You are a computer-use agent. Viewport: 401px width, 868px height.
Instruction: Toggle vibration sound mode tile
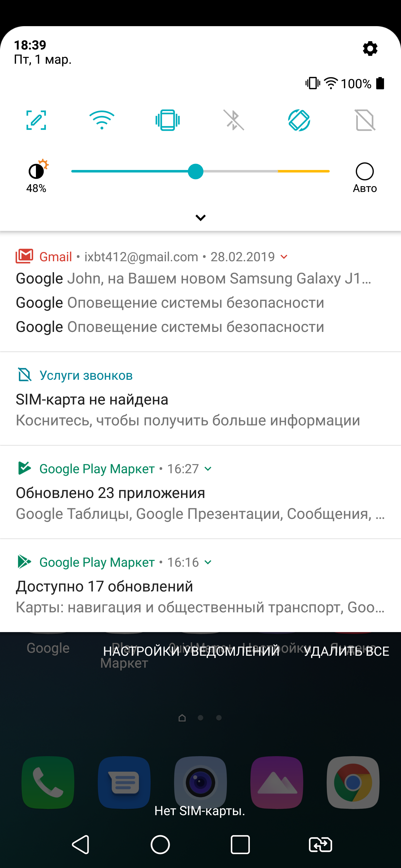168,120
